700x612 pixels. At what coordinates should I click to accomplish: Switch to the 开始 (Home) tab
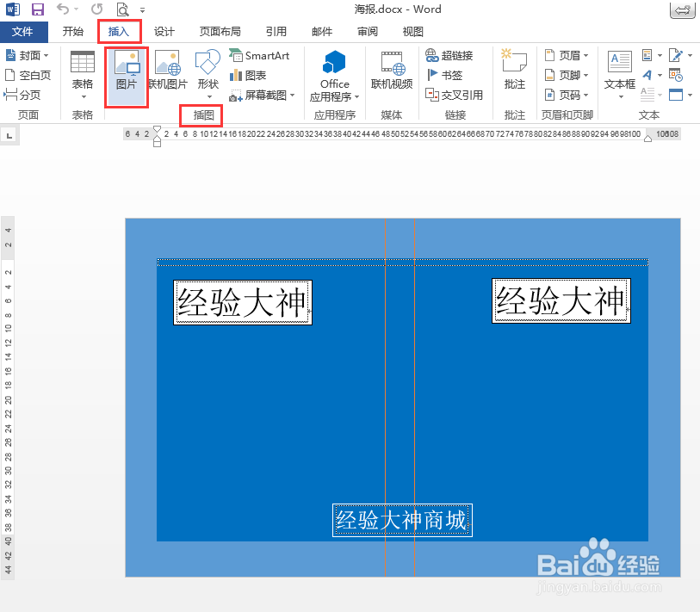(x=73, y=32)
